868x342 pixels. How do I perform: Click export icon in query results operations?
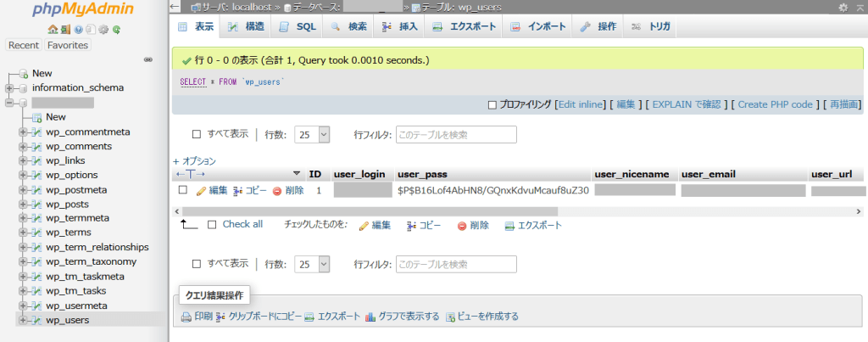309,317
